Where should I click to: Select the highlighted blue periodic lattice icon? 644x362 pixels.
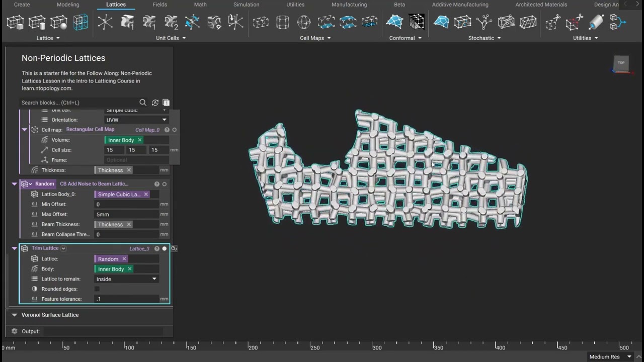click(80, 22)
